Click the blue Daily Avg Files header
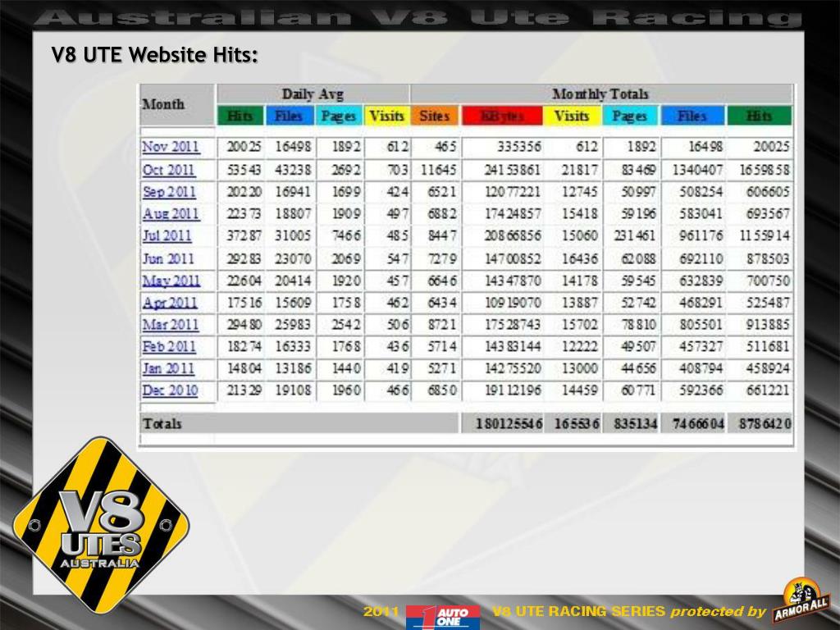 [x=290, y=116]
